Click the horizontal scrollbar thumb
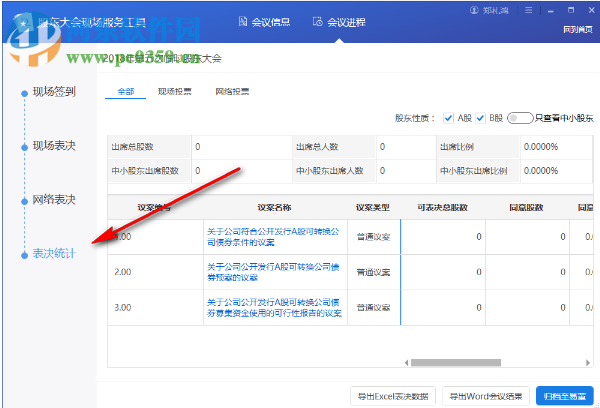The width and height of the screenshot is (600, 408). pos(456,362)
